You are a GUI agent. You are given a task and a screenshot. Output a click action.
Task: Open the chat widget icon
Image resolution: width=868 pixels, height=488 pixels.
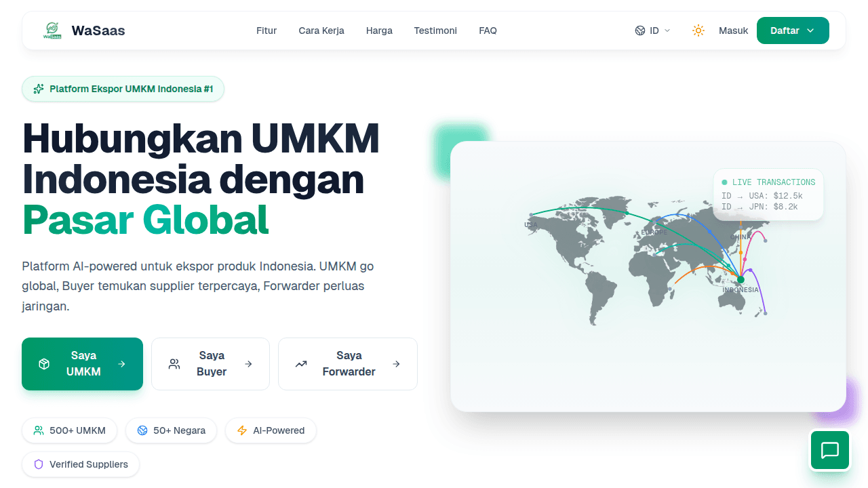[829, 450]
